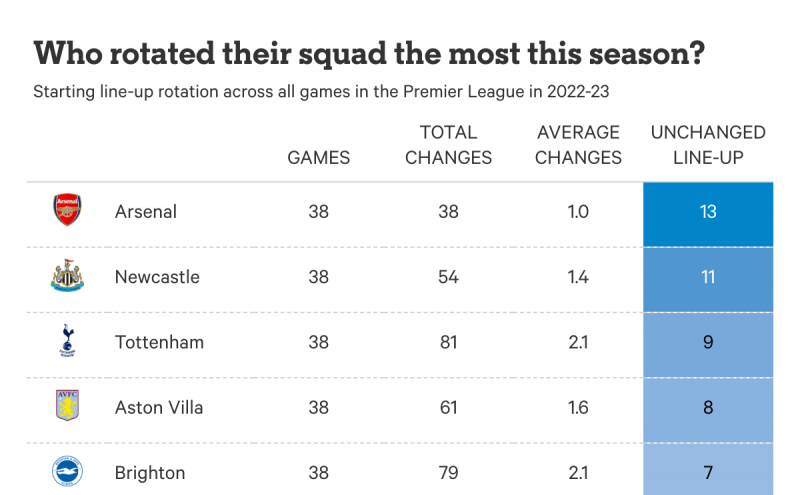Click the Aston Villa club crest

click(x=67, y=406)
